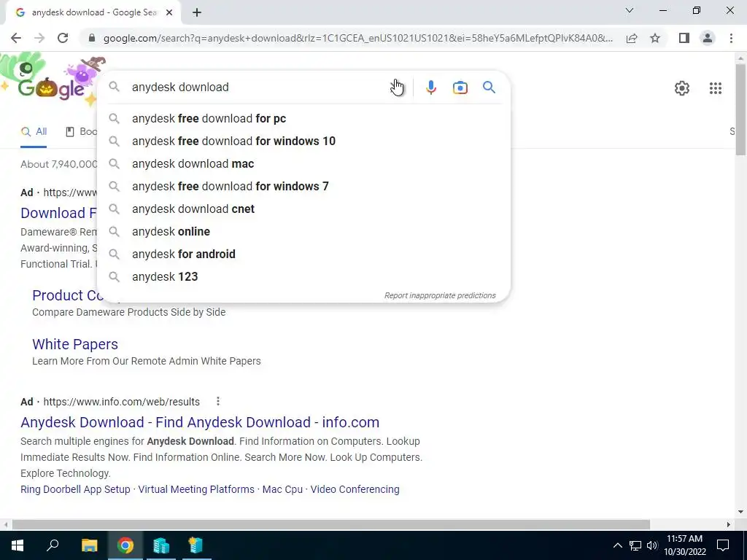
Task: Select suggestion anydesk free download for pc
Action: tap(303, 119)
